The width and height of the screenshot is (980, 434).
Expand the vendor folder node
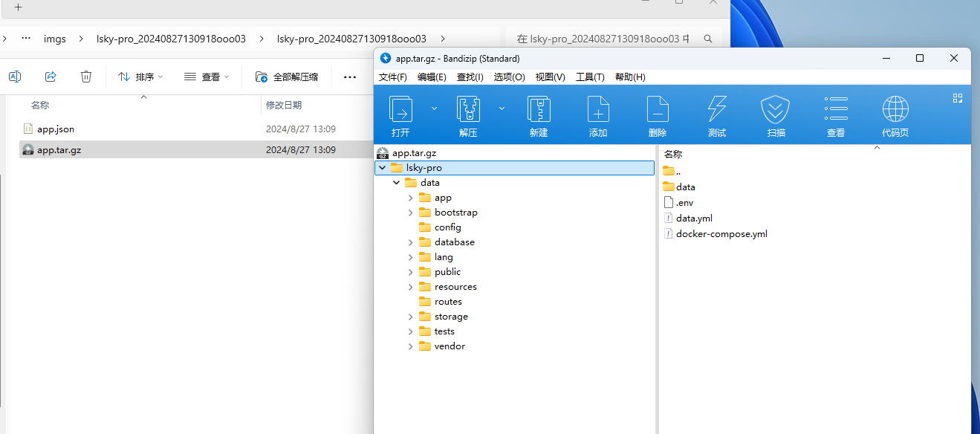click(411, 346)
